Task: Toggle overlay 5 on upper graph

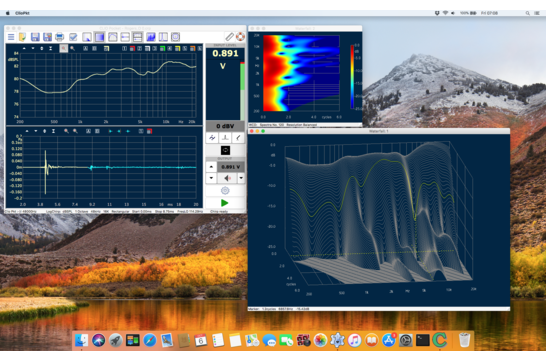Action: coord(185,48)
